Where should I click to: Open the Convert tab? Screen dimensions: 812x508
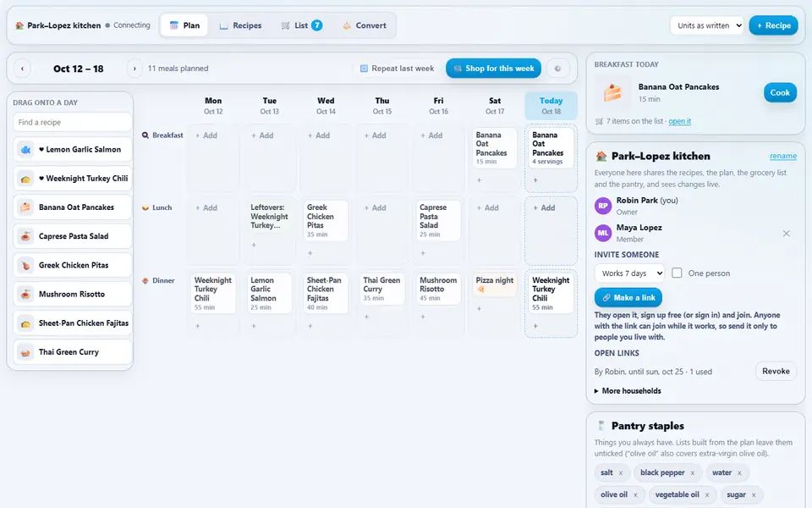click(x=365, y=25)
